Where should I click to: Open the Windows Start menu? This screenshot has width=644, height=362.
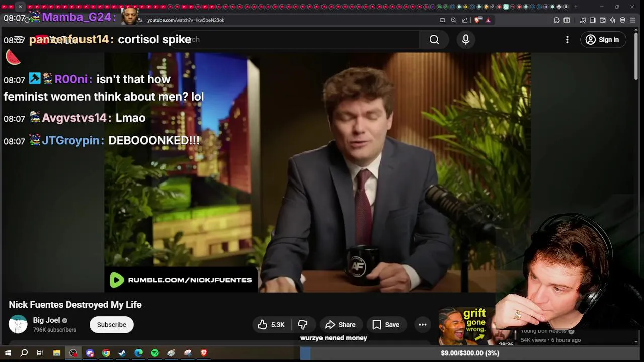point(8,353)
